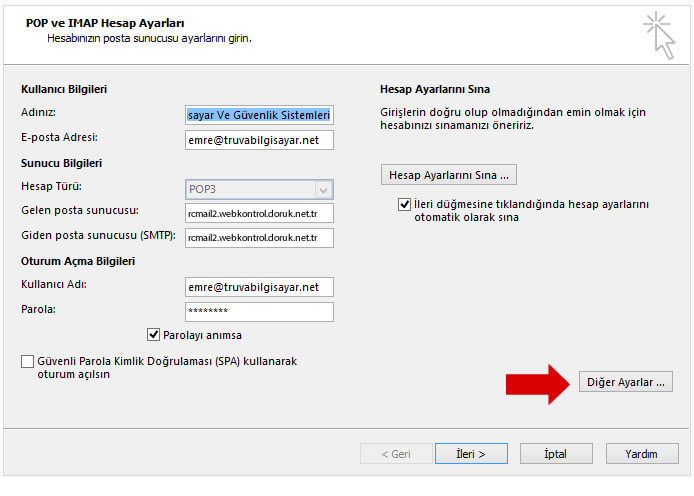Select the Gelen posta sunucusu field
Screen dimensions: 694x496
click(259, 213)
